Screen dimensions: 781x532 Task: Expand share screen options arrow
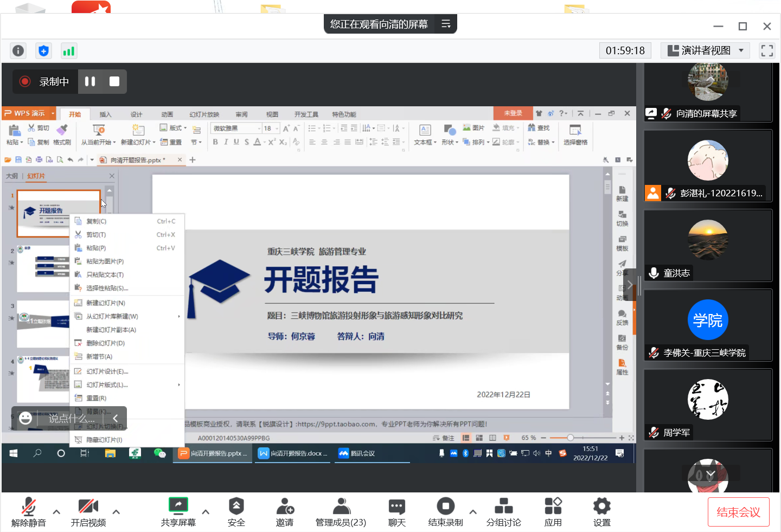pyautogui.click(x=206, y=511)
